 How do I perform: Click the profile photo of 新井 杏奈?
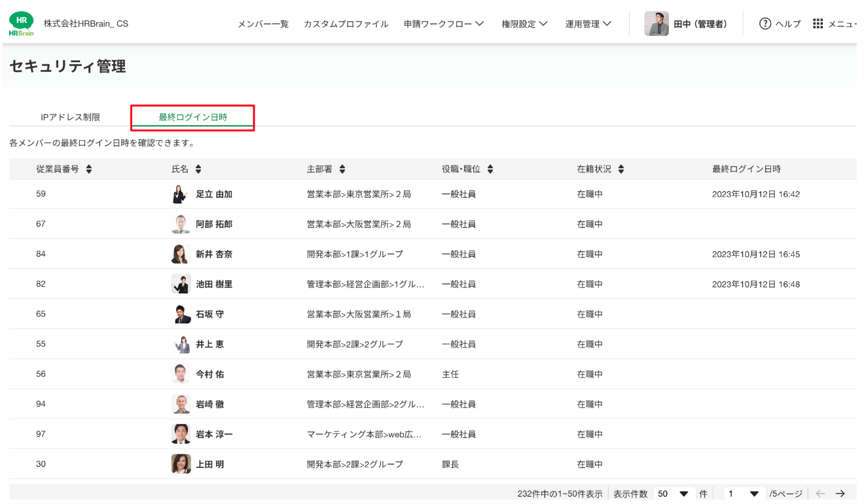[x=181, y=254]
